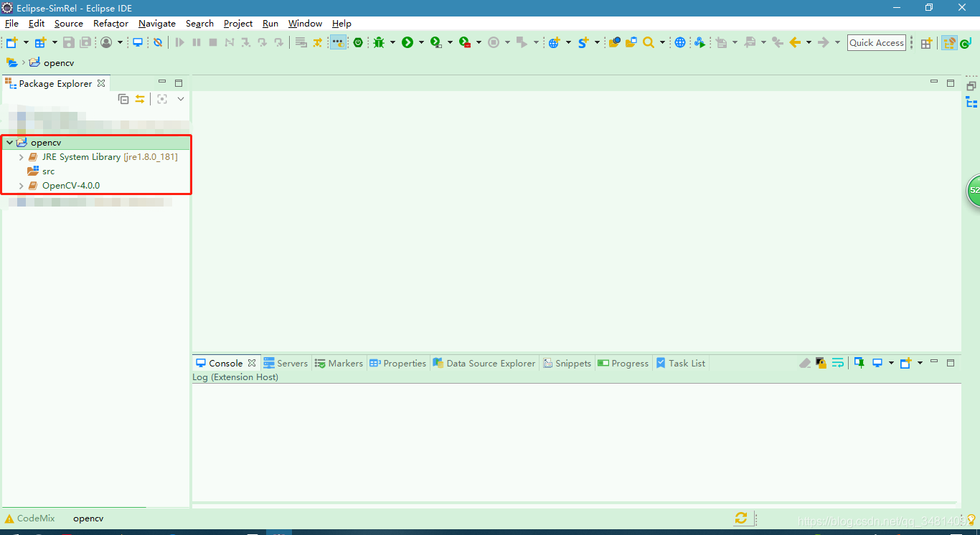This screenshot has height=535, width=980.
Task: Expand the OpenCV-4.0.0 library node
Action: [x=21, y=185]
